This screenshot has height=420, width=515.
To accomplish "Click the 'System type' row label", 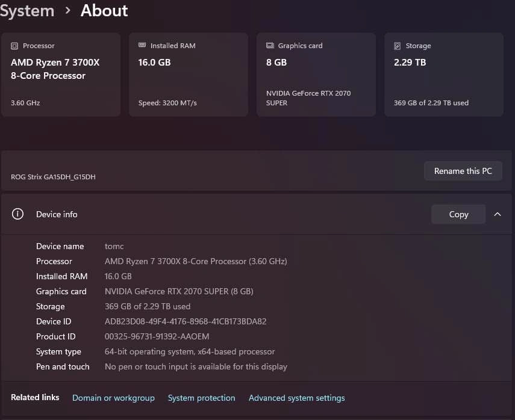I will tap(58, 352).
